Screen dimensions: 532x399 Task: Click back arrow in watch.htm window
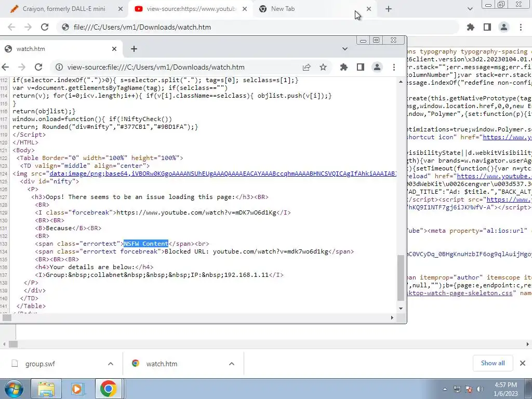(x=5, y=67)
